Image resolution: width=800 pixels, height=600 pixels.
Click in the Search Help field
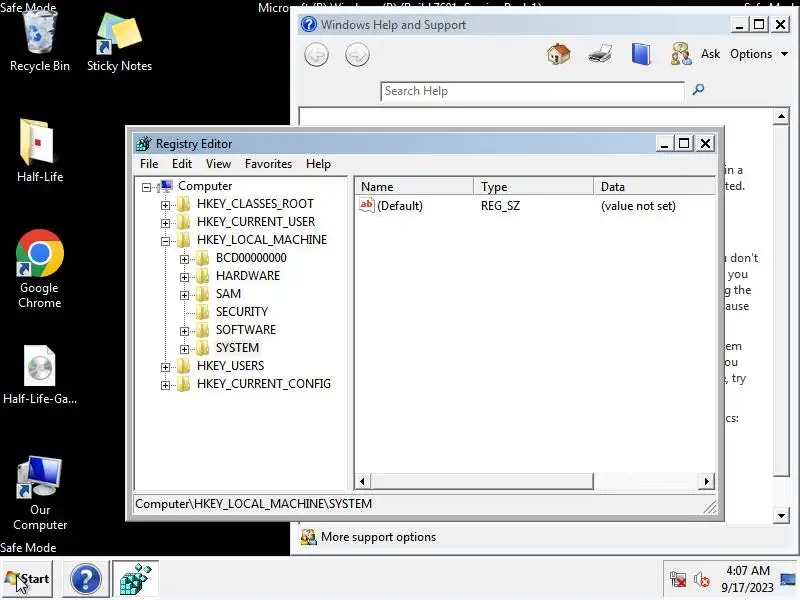coord(532,91)
